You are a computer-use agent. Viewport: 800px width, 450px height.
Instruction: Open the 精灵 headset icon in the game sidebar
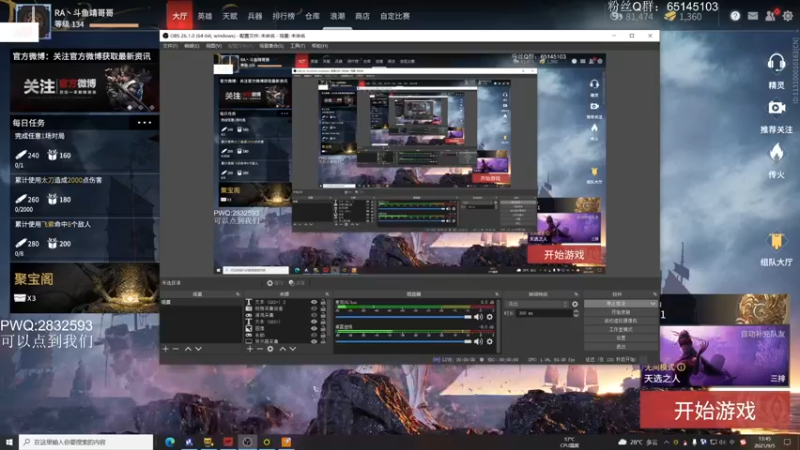coord(776,63)
